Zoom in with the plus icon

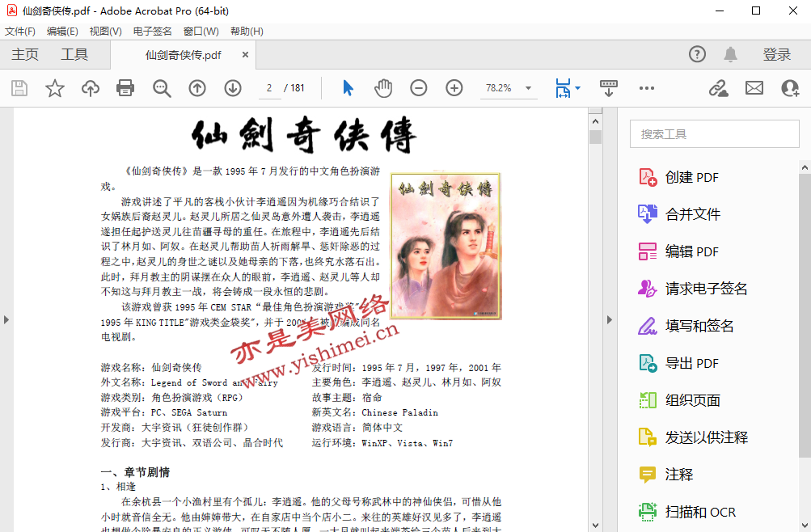[x=454, y=88]
